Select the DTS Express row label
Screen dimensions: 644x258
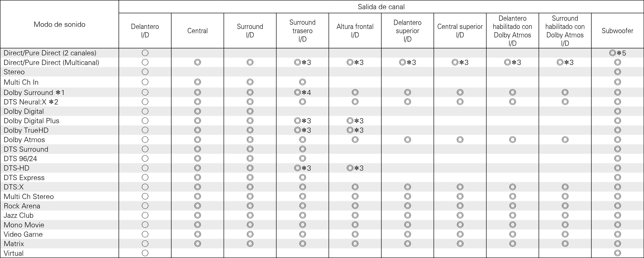pos(24,178)
